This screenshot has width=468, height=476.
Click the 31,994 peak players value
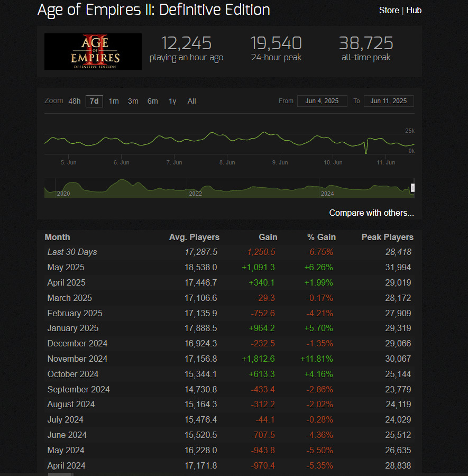click(398, 267)
